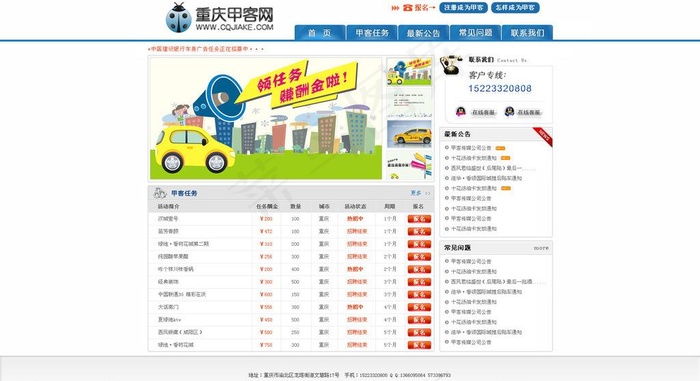Click 报名 for the ¥256 task row
The height and width of the screenshot is (381, 700).
419,256
